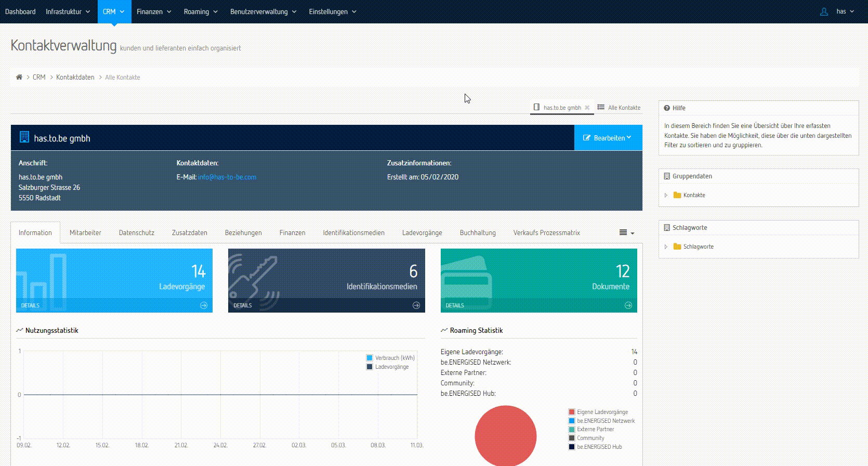This screenshot has height=466, width=868.
Task: Click Externe Partner legend color swatch
Action: click(x=572, y=430)
